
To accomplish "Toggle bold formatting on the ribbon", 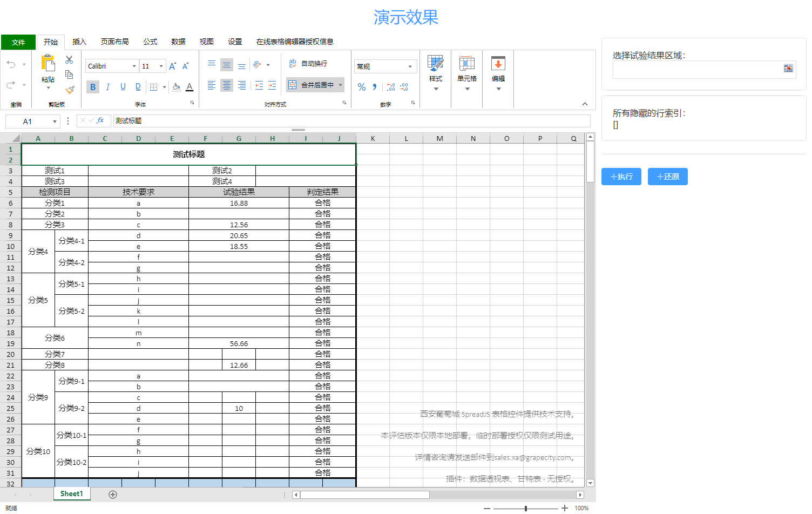I will pyautogui.click(x=92, y=86).
